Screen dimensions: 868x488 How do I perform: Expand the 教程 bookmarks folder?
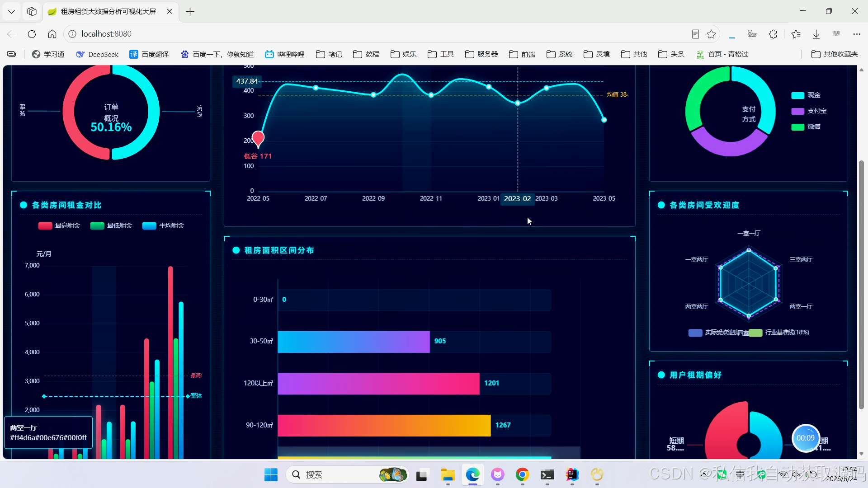366,54
